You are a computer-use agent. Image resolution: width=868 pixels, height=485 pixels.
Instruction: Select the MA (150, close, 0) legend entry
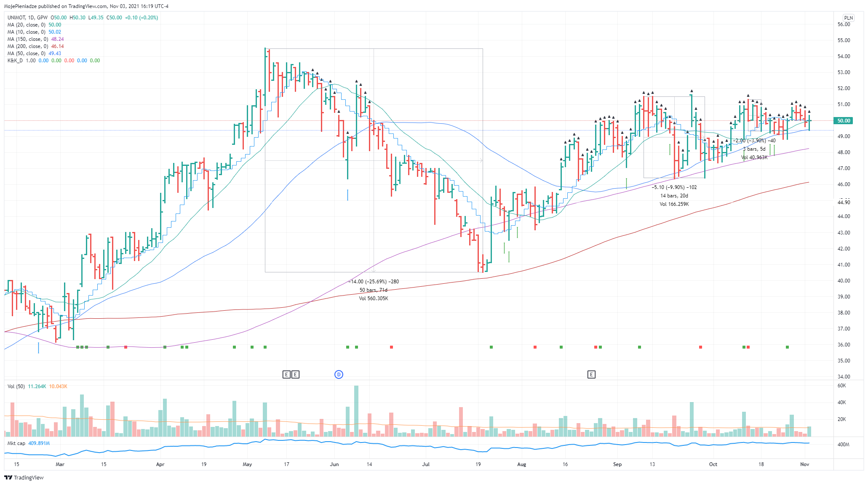click(x=27, y=39)
